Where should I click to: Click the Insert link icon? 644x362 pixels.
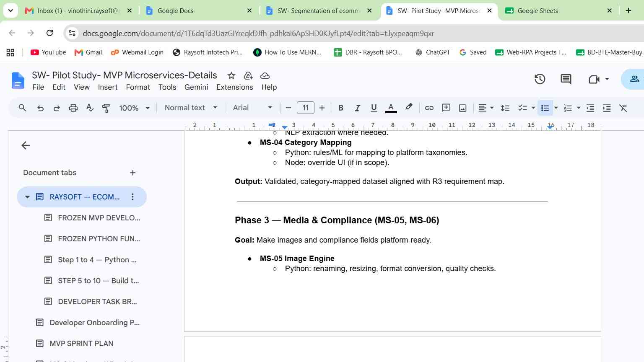pyautogui.click(x=429, y=108)
